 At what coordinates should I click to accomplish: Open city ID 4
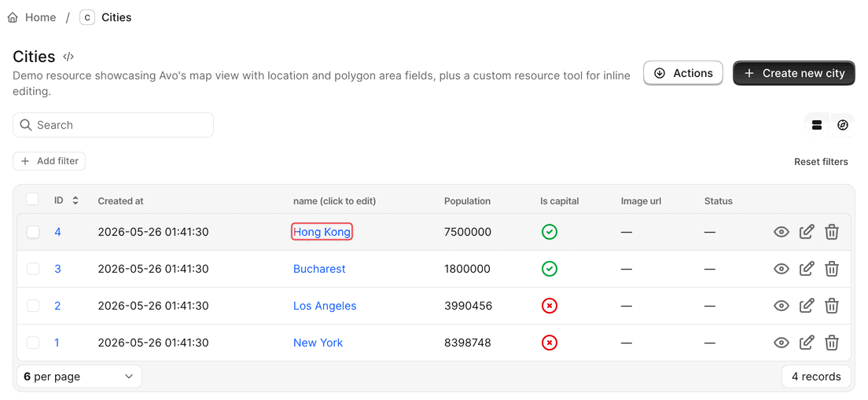click(x=57, y=232)
